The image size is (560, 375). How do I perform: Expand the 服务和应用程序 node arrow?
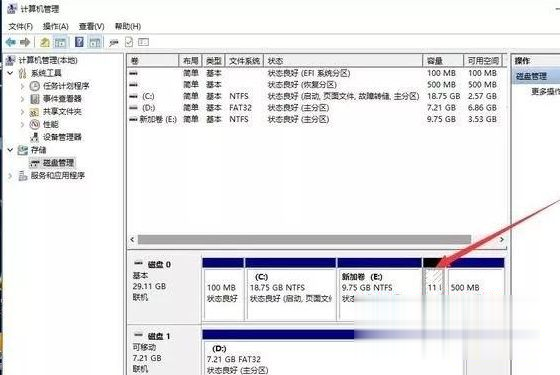pos(10,176)
